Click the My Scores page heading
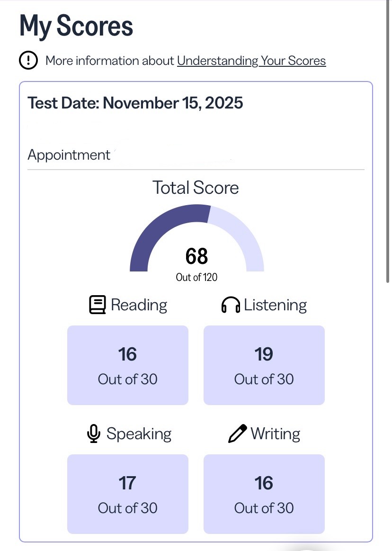Viewport: 392px width, 551px height. point(76,26)
